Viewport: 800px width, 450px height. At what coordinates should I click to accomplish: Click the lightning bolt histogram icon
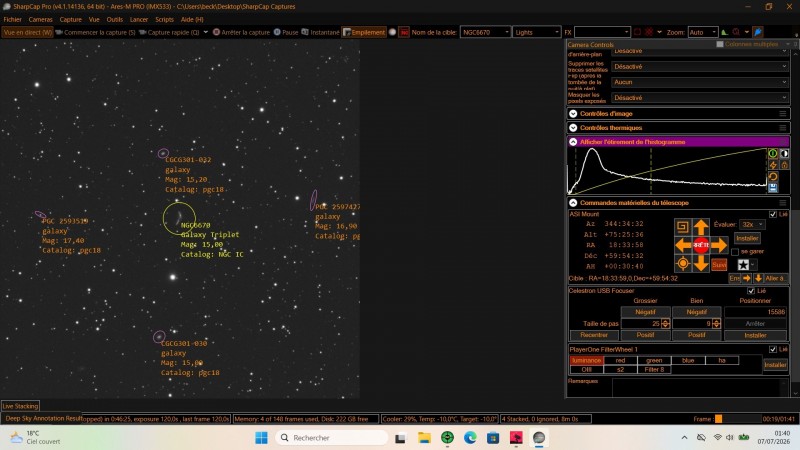click(x=773, y=165)
